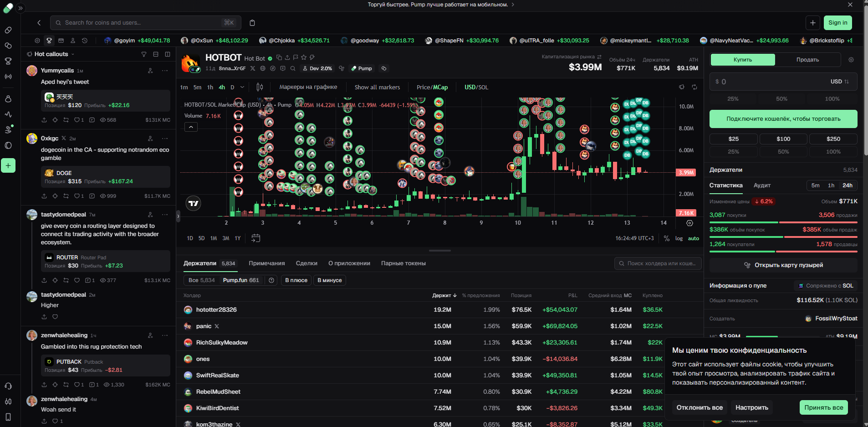
Task: Switch to the Парные токены tab
Action: pos(403,263)
